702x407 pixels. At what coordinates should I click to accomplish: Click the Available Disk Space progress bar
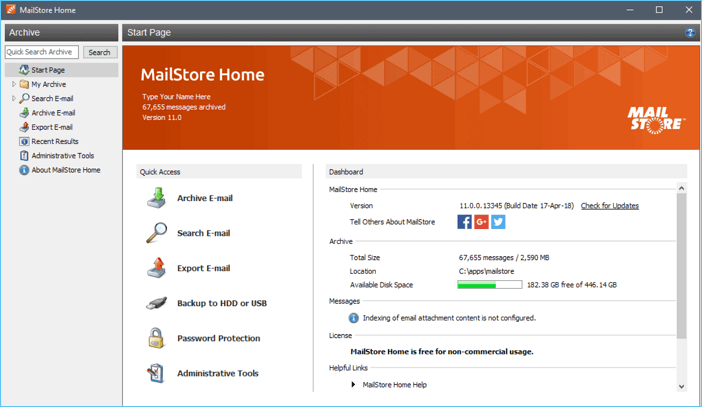tap(489, 285)
